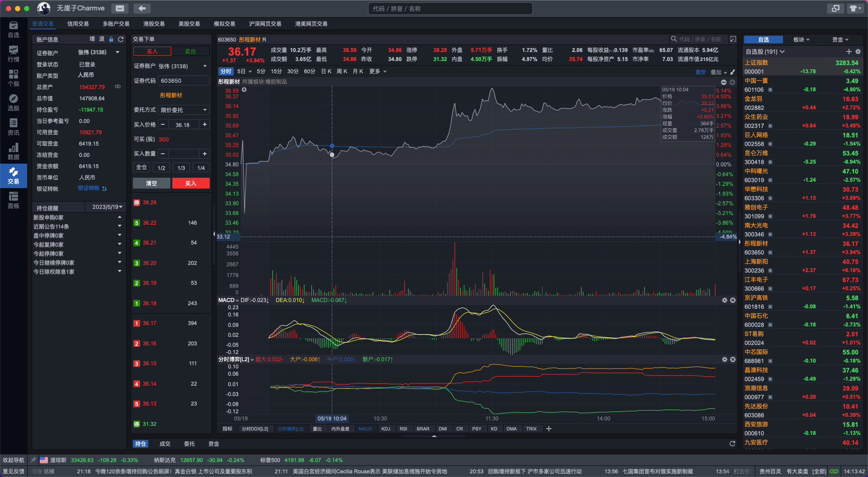Select the 1/2 position quantity option
Viewport: 868px width, 477px height.
(x=161, y=168)
